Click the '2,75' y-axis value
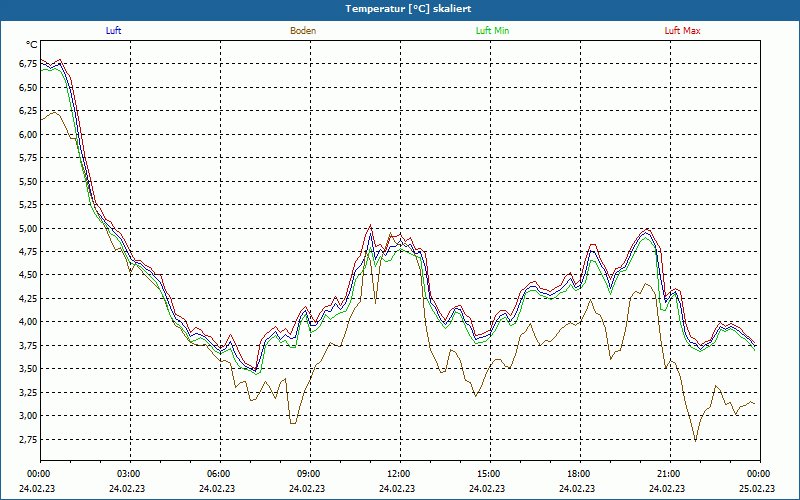 (28, 439)
